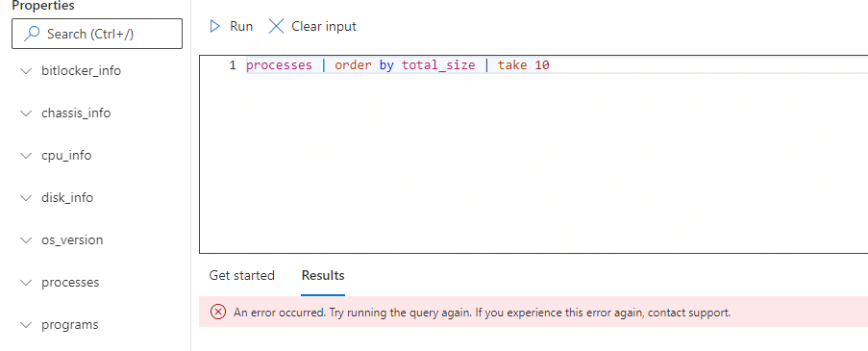Select the bitlocker_info property label

pyautogui.click(x=82, y=71)
